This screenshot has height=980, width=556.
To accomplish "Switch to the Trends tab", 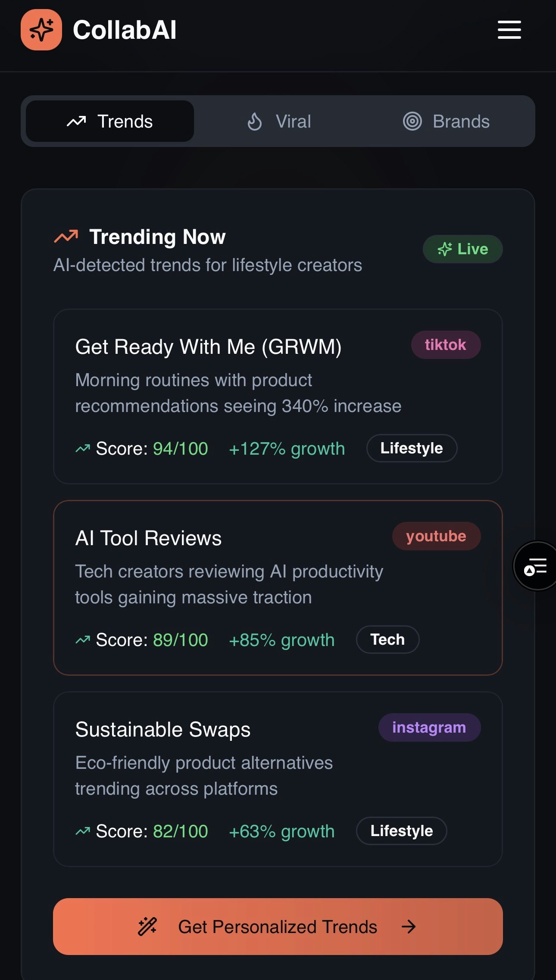I will pyautogui.click(x=110, y=121).
